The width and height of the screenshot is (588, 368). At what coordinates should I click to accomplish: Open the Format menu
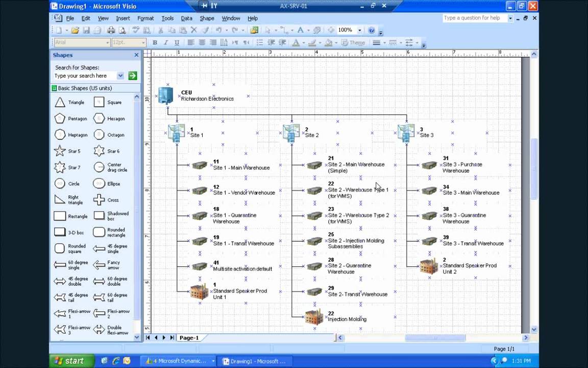coord(145,18)
